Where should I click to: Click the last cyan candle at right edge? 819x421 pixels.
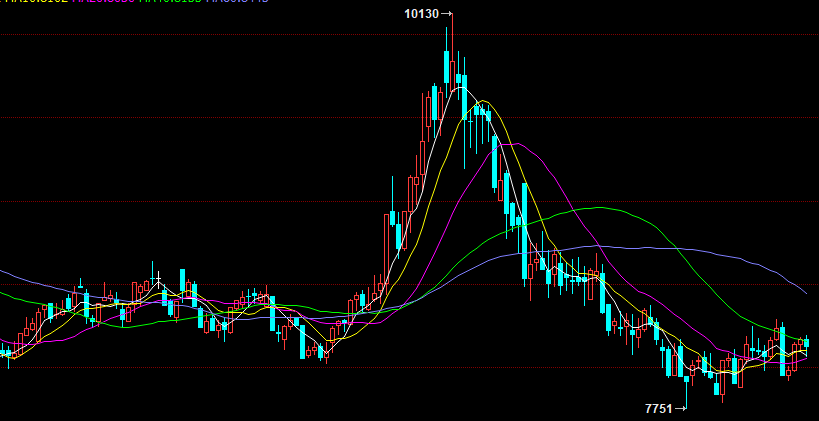(806, 343)
